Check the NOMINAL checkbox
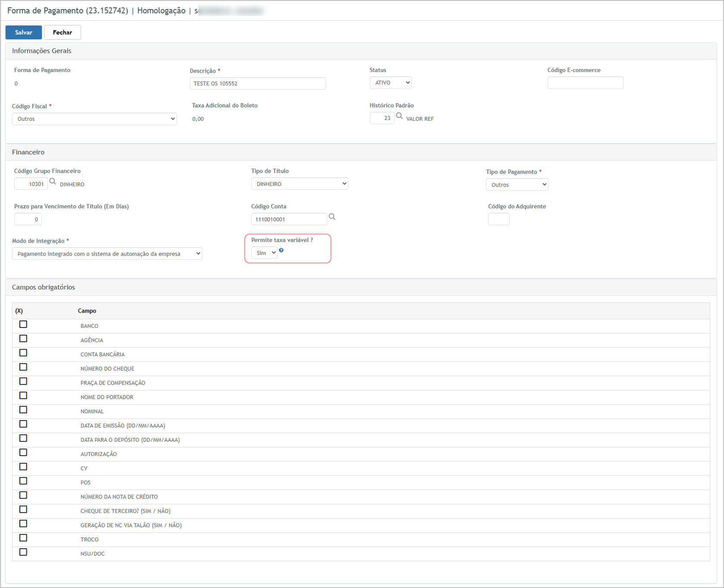This screenshot has height=588, width=724. pyautogui.click(x=23, y=410)
